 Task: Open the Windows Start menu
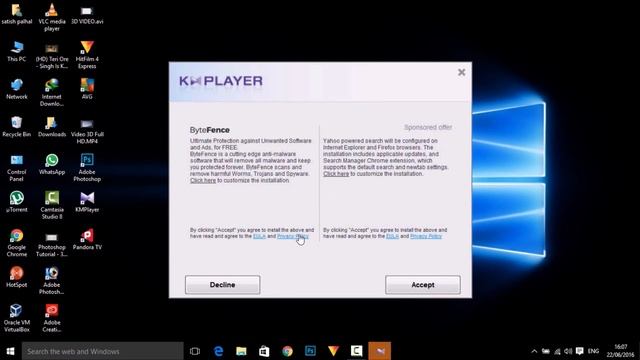pyautogui.click(x=11, y=351)
